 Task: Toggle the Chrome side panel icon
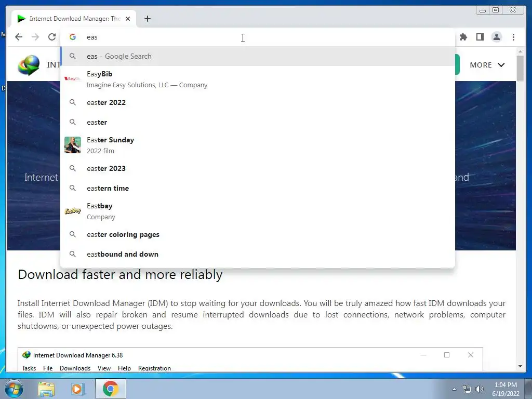tap(480, 37)
